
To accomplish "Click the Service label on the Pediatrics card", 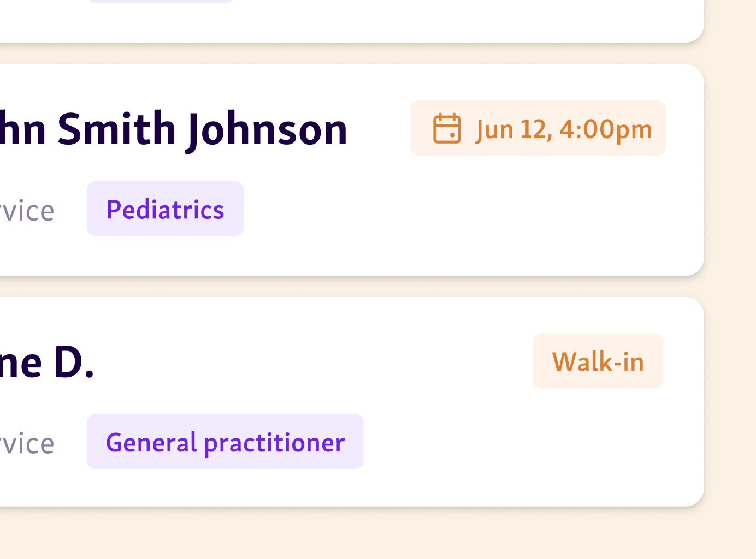I will click(27, 209).
